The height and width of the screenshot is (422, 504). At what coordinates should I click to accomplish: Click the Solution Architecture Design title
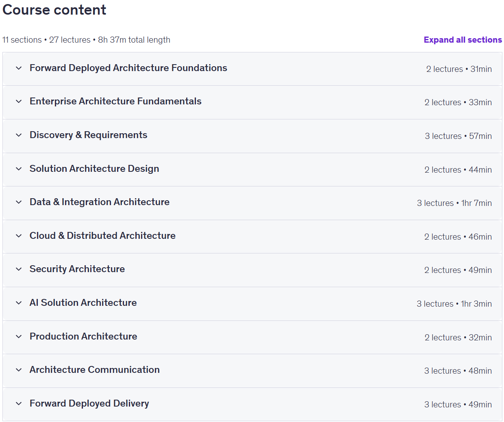click(x=94, y=169)
